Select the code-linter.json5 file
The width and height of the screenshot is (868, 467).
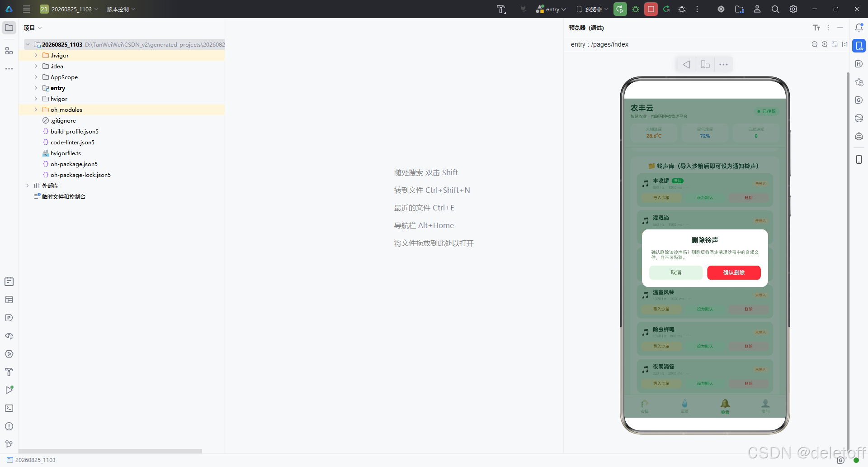[x=72, y=142]
